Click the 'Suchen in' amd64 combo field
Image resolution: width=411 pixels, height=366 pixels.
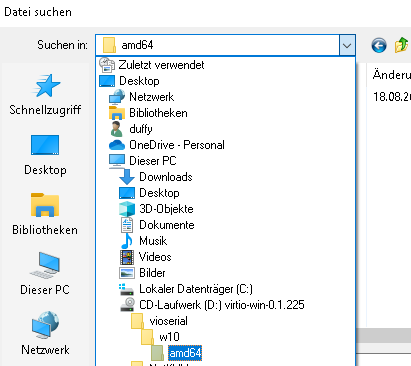[x=218, y=45]
